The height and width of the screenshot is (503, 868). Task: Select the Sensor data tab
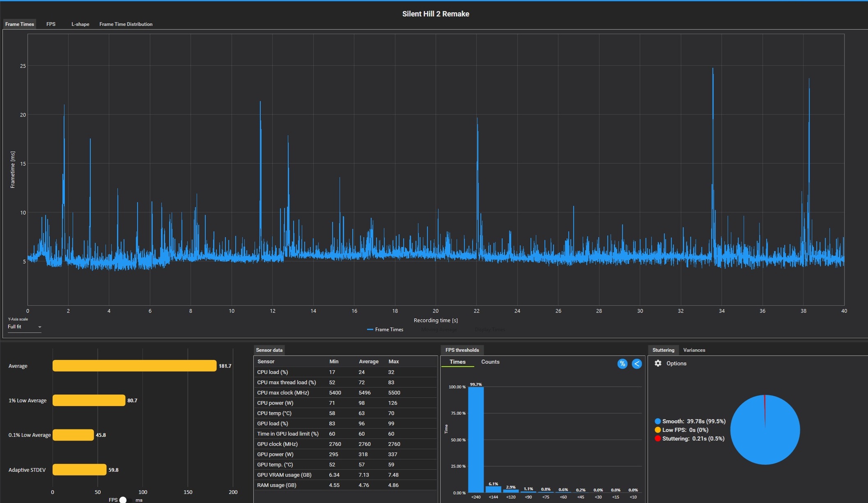(269, 350)
